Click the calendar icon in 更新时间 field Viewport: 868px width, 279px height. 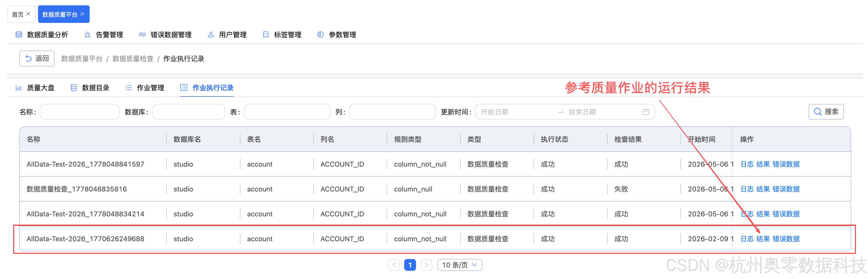click(646, 112)
